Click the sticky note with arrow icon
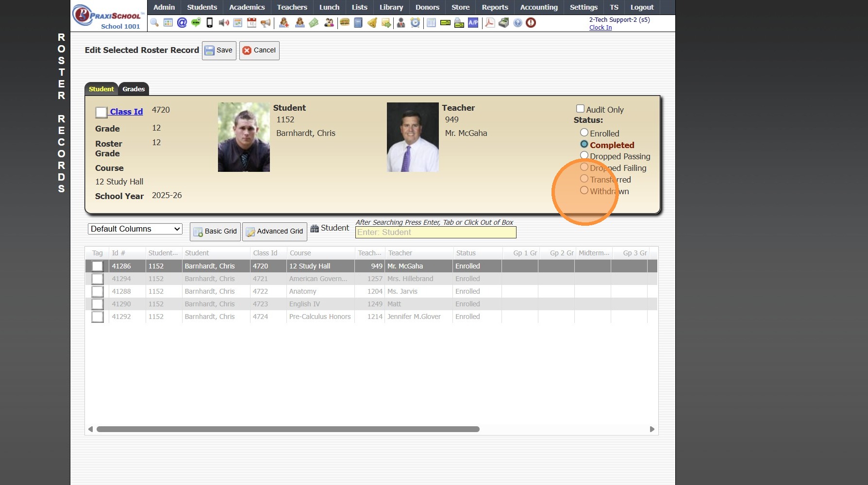The width and height of the screenshot is (868, 485). [386, 23]
